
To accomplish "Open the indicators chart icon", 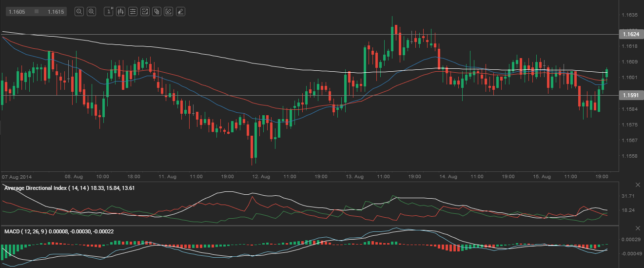I will (x=145, y=11).
